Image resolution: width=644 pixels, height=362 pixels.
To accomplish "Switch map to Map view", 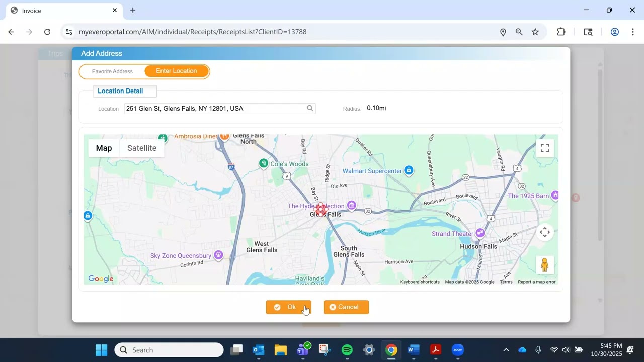I will (x=104, y=148).
